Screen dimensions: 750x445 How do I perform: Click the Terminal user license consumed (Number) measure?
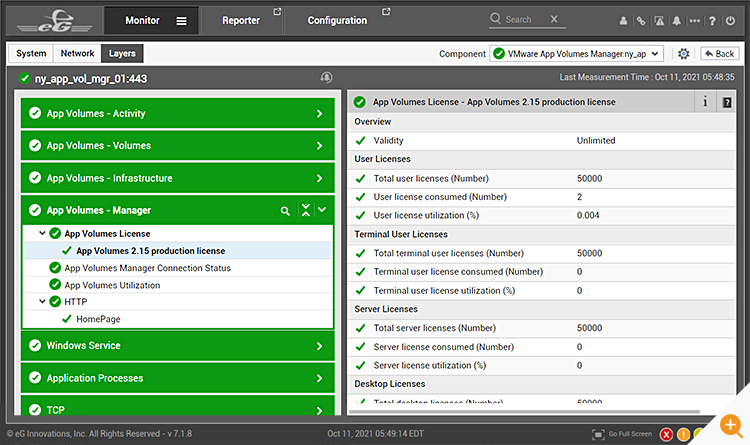541,272
